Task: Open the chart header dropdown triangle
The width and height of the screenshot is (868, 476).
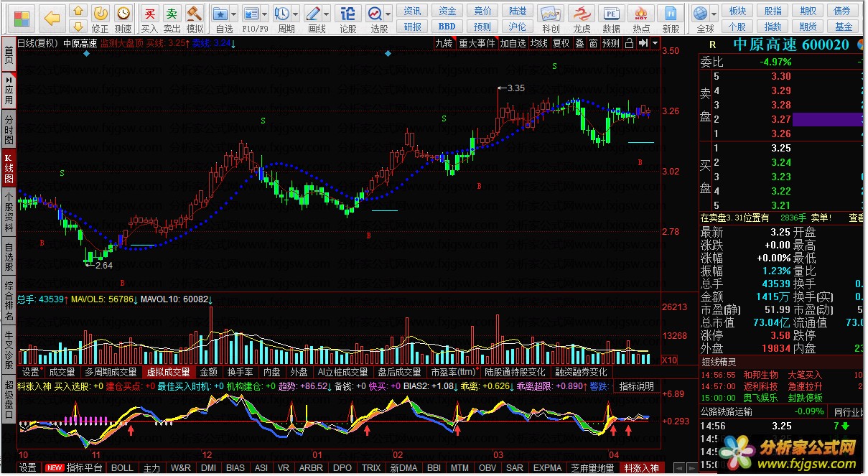Action: coord(655,43)
